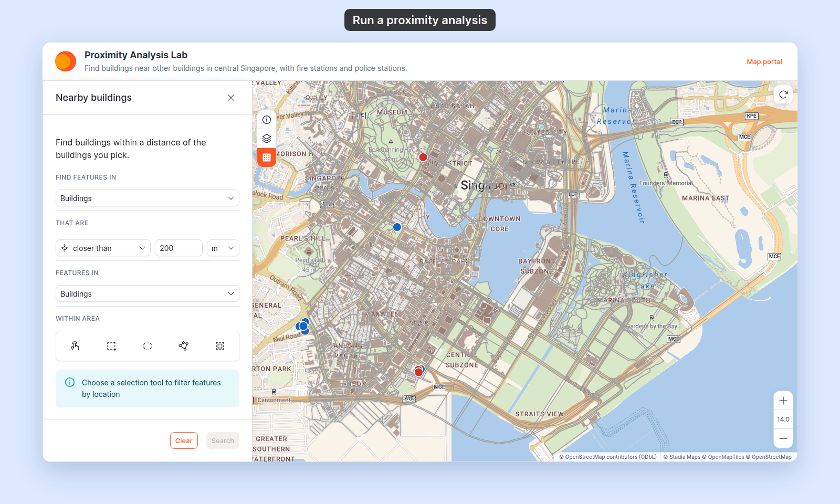Image resolution: width=840 pixels, height=504 pixels.
Task: Click the 'WITHIN AREA' label
Action: pos(78,319)
